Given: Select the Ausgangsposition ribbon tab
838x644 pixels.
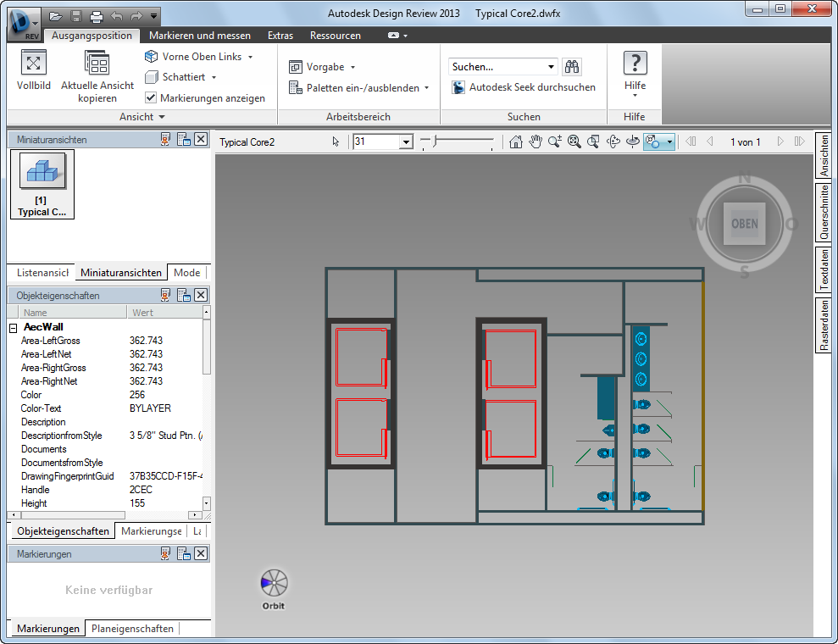Looking at the screenshot, I should [92, 36].
